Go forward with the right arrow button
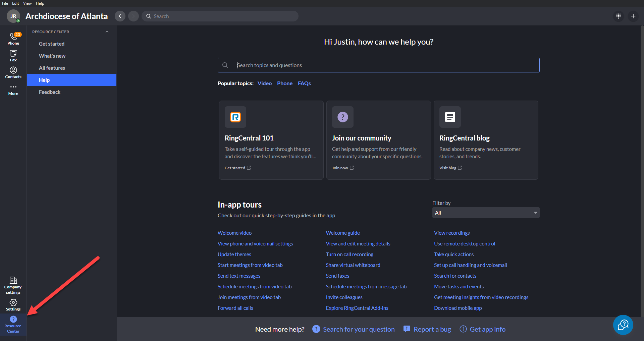This screenshot has width=644, height=341. [133, 16]
